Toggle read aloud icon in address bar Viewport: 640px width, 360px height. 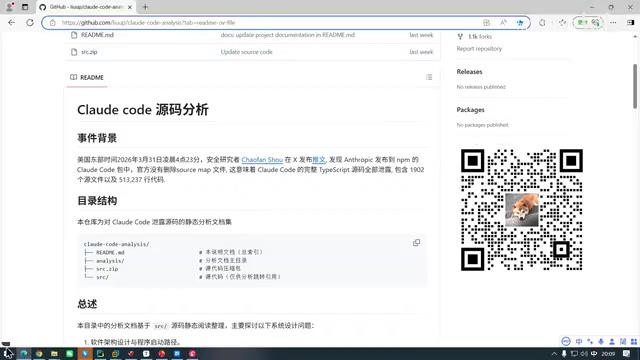tap(503, 22)
